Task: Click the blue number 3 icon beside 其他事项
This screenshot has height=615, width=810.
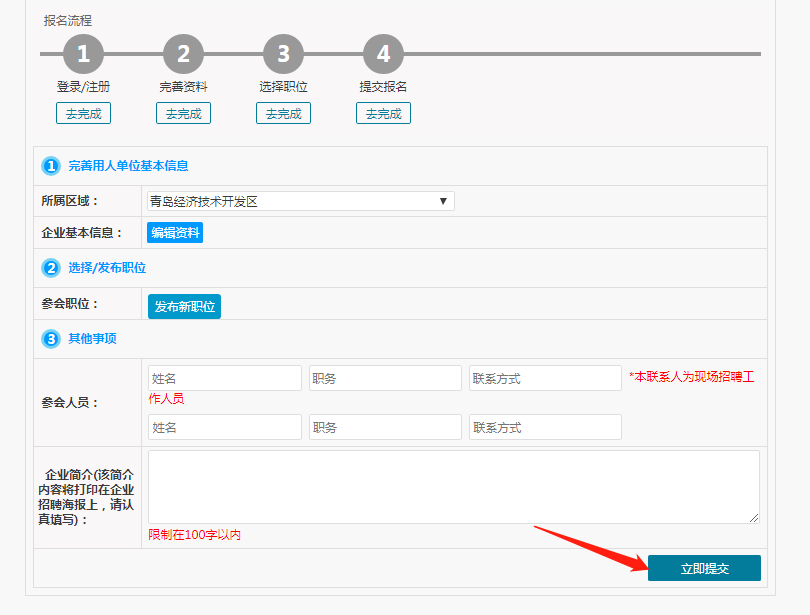Action: pyautogui.click(x=51, y=339)
